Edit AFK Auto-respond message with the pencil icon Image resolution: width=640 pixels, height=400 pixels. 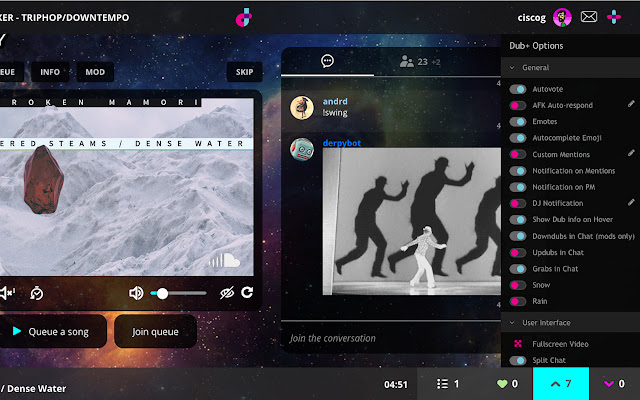coord(631,104)
